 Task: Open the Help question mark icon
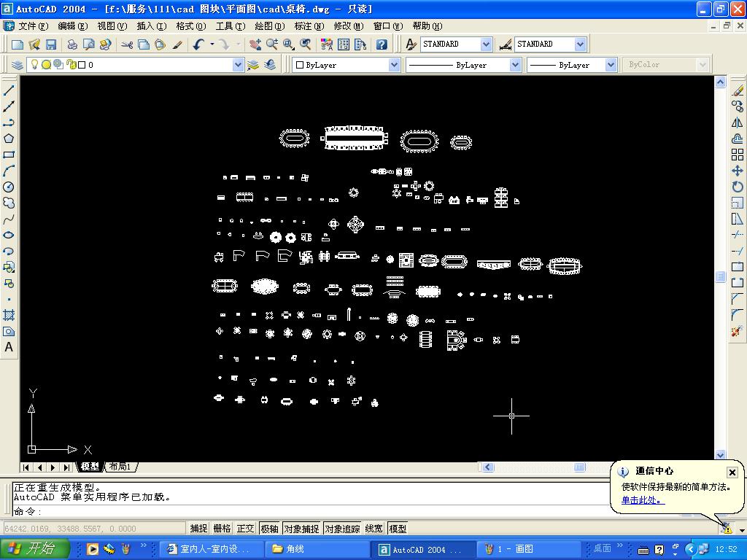(x=382, y=44)
